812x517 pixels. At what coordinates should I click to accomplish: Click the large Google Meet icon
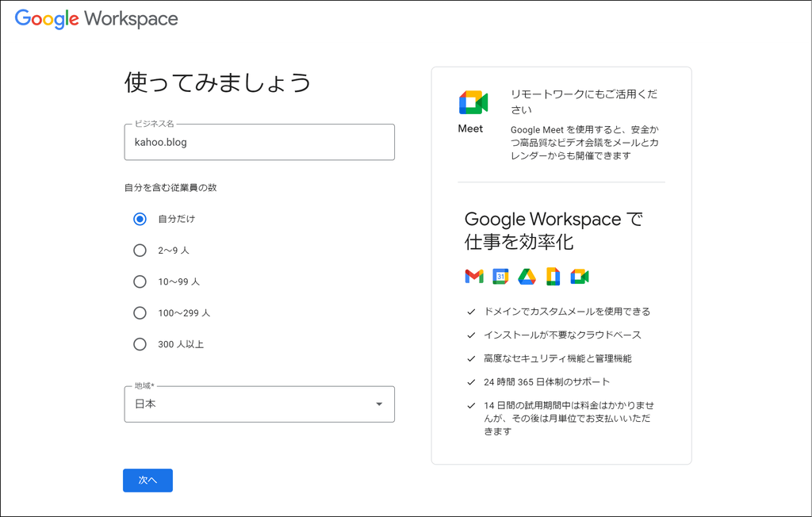click(473, 102)
